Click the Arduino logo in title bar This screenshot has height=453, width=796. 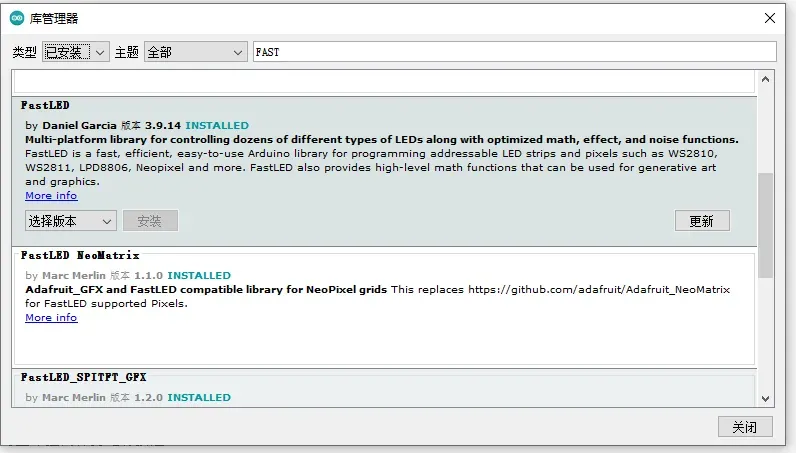pos(17,18)
